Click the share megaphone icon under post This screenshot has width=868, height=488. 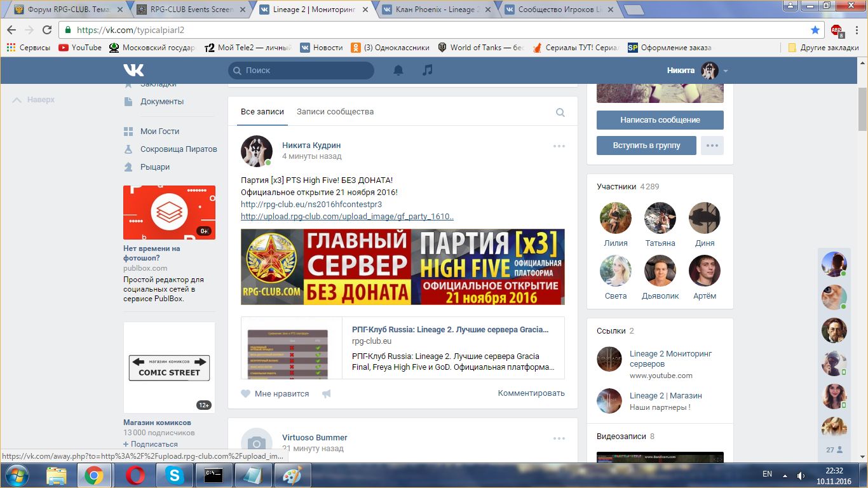(327, 394)
